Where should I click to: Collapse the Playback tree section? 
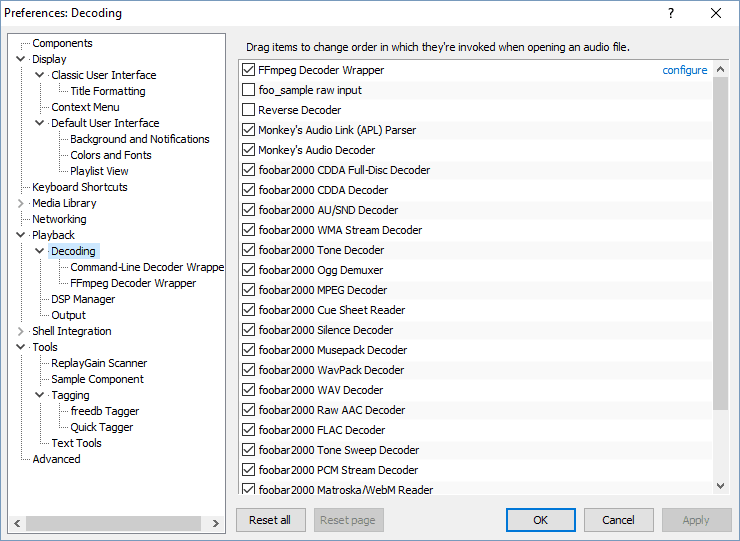[21, 236]
